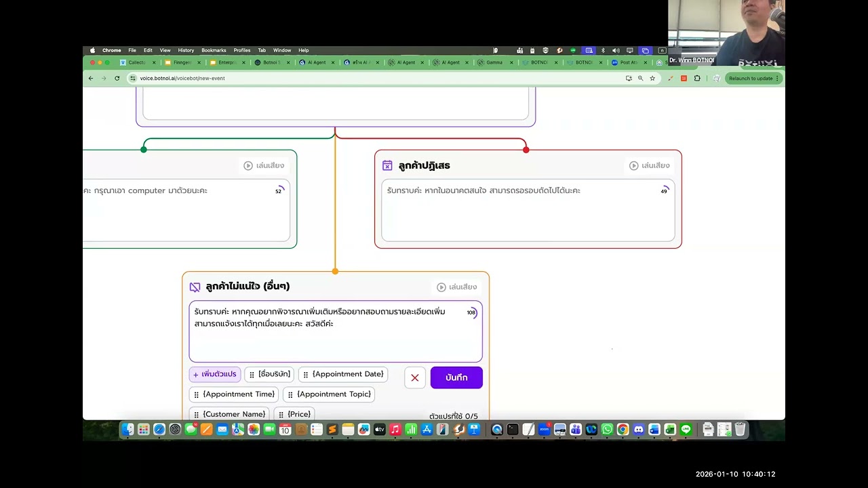
Task: Switch to the Post Att browser tab
Action: [629, 62]
